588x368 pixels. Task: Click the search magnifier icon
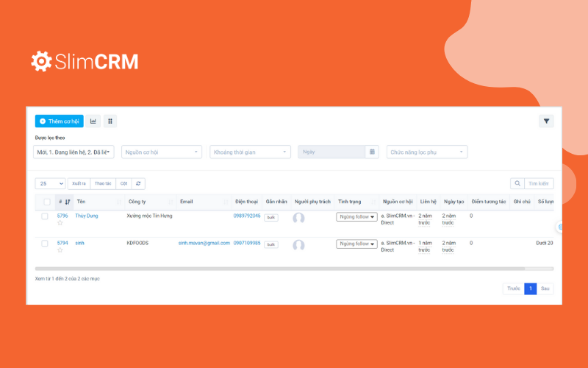click(x=517, y=183)
